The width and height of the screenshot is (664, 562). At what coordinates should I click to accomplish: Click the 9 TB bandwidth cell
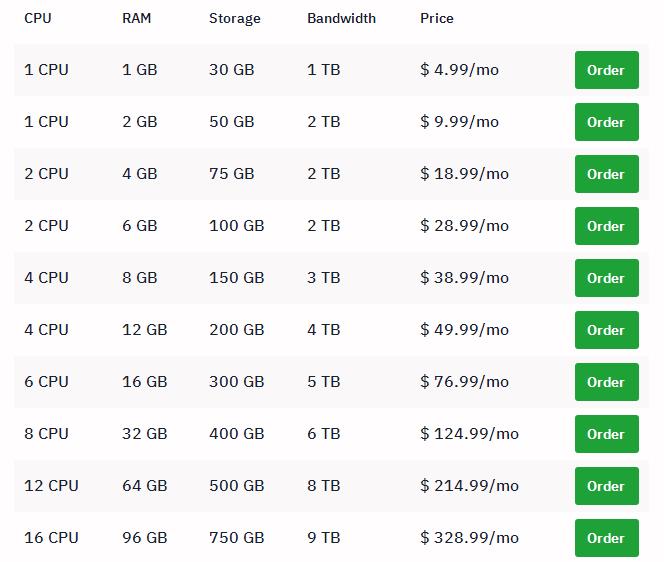(x=323, y=538)
